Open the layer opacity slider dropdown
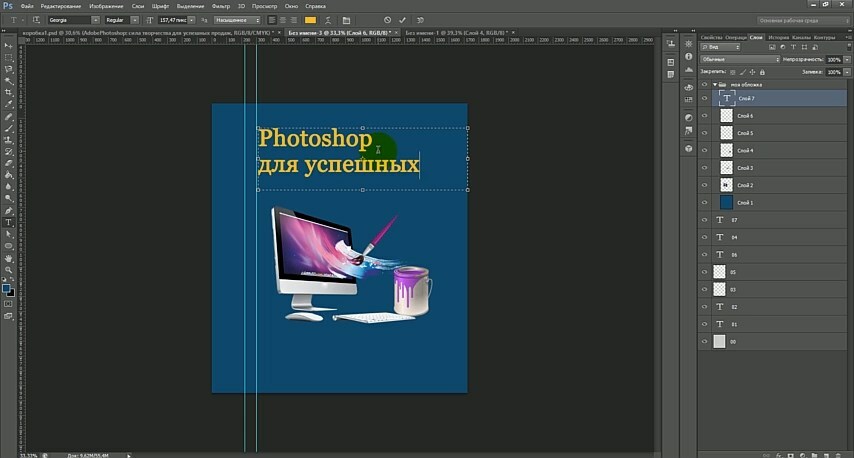 pos(847,59)
